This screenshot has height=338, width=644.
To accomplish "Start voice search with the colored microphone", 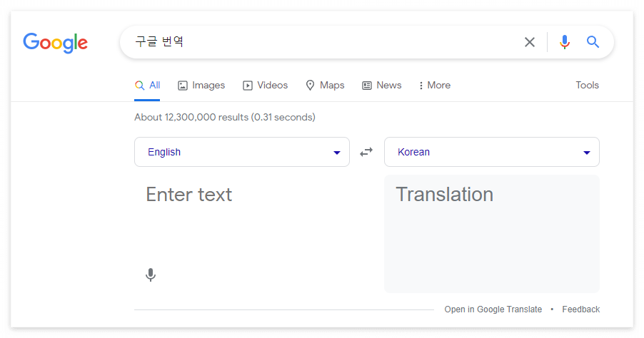I will (x=565, y=42).
